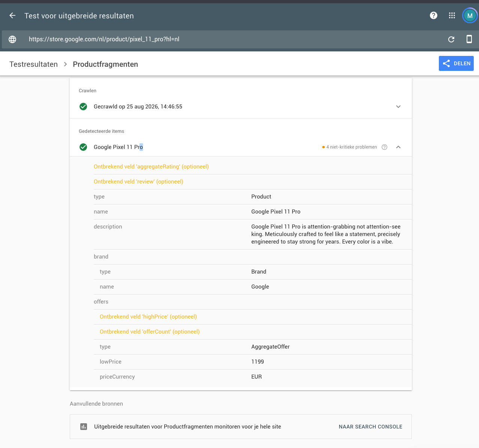Image resolution: width=479 pixels, height=448 pixels.
Task: Click the 'Gedetecteerde items' heading
Action: [101, 131]
